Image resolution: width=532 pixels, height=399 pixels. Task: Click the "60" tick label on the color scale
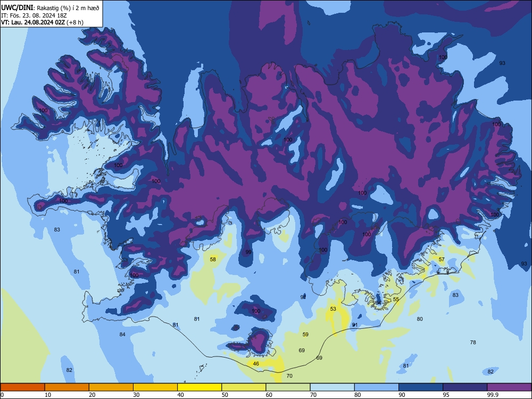click(x=269, y=395)
